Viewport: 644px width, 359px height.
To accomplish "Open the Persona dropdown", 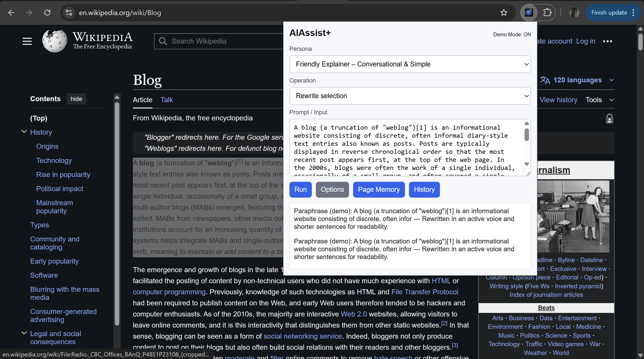I will [410, 64].
